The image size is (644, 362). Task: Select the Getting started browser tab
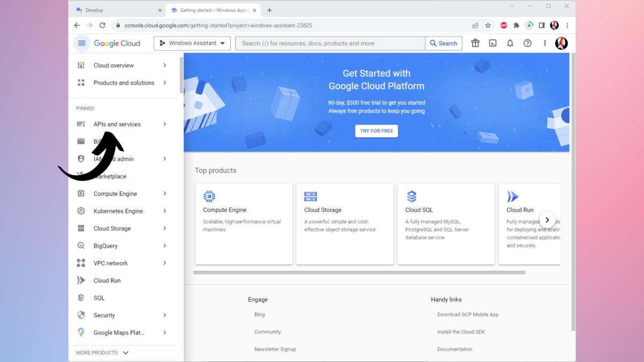pos(214,10)
